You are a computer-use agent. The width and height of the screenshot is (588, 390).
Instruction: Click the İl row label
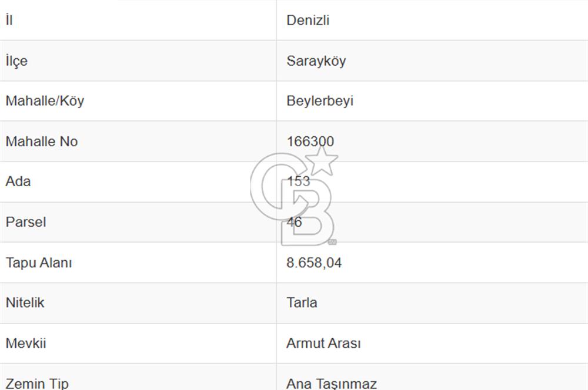[x=9, y=20]
